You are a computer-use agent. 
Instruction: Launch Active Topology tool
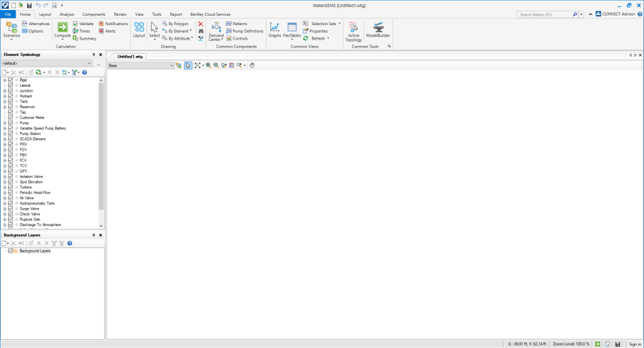tap(353, 31)
